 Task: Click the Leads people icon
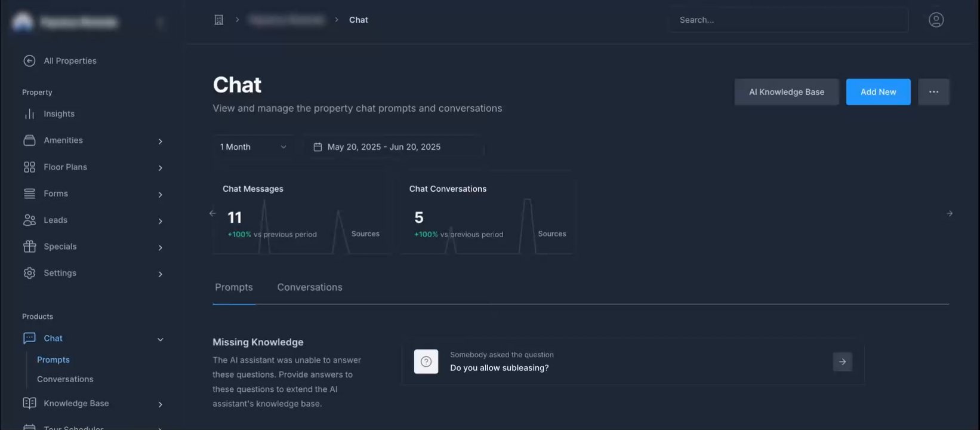(x=29, y=220)
